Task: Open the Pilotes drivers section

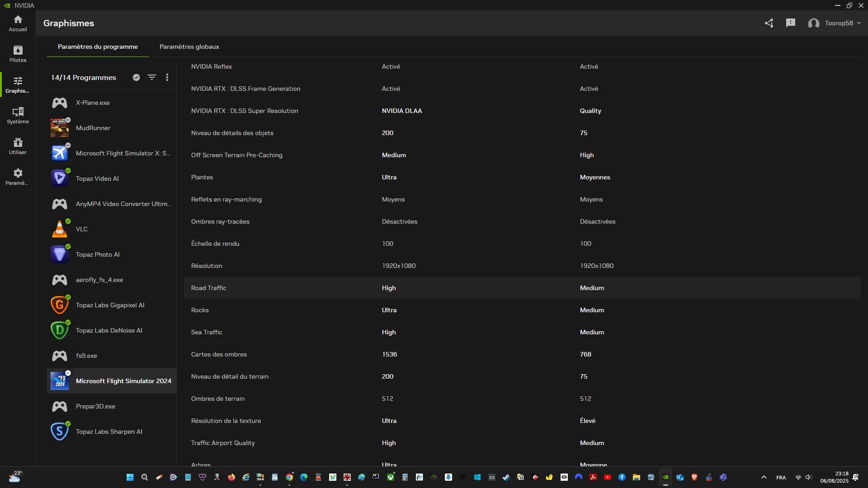Action: click(18, 54)
